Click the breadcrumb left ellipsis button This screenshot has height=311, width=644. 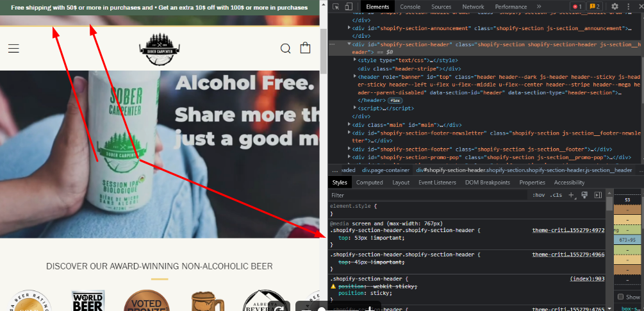(334, 170)
